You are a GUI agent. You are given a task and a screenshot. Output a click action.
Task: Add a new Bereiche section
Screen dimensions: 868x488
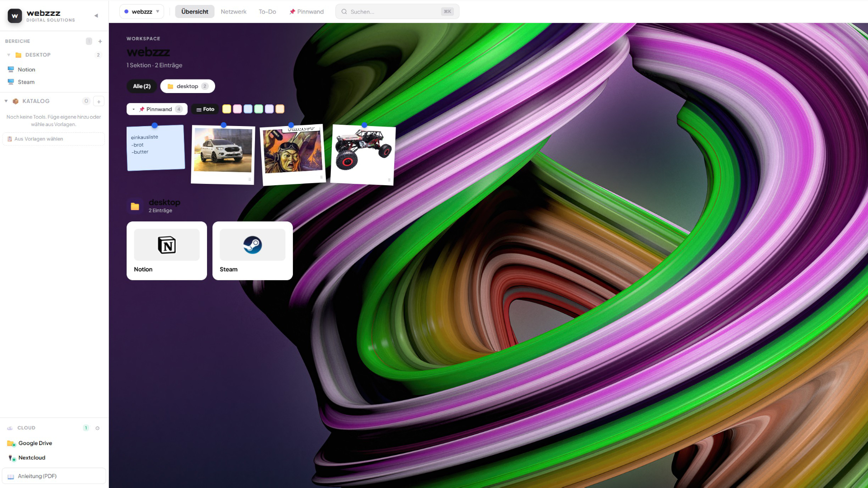tap(100, 41)
